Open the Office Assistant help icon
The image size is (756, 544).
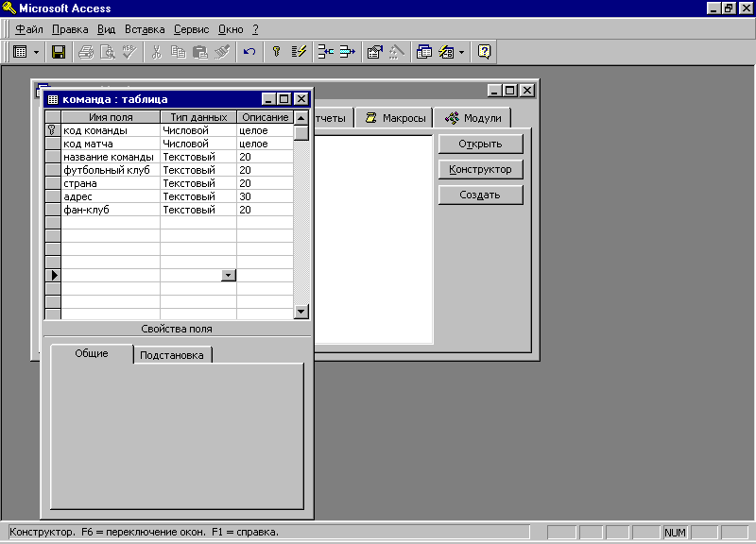pyautogui.click(x=484, y=52)
